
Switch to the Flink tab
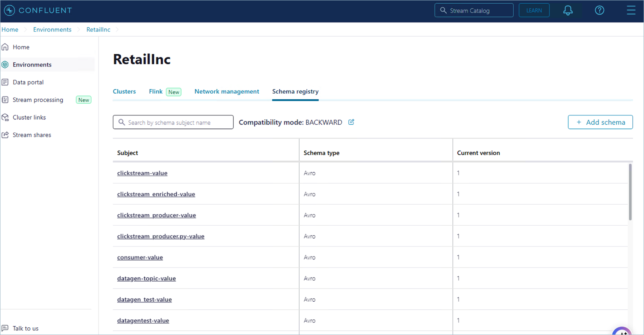(156, 92)
